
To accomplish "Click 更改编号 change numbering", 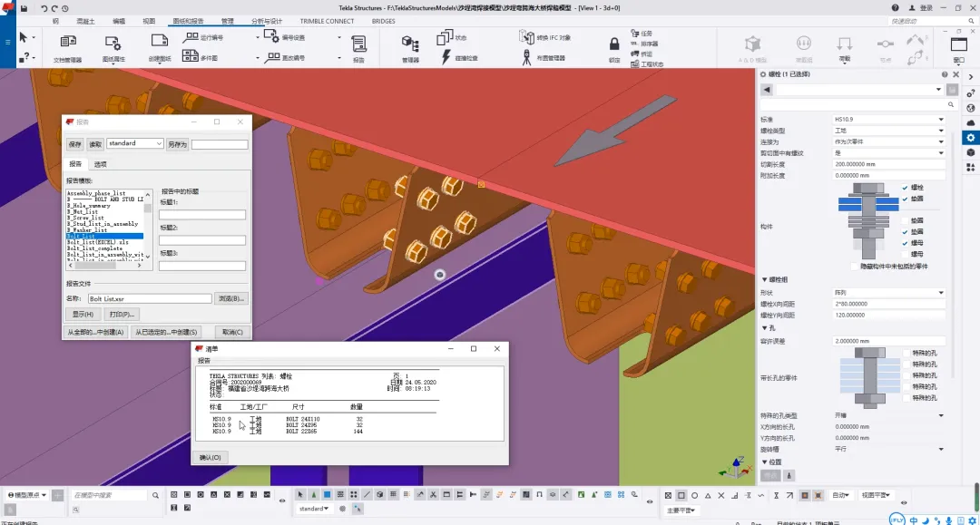I will pyautogui.click(x=284, y=57).
